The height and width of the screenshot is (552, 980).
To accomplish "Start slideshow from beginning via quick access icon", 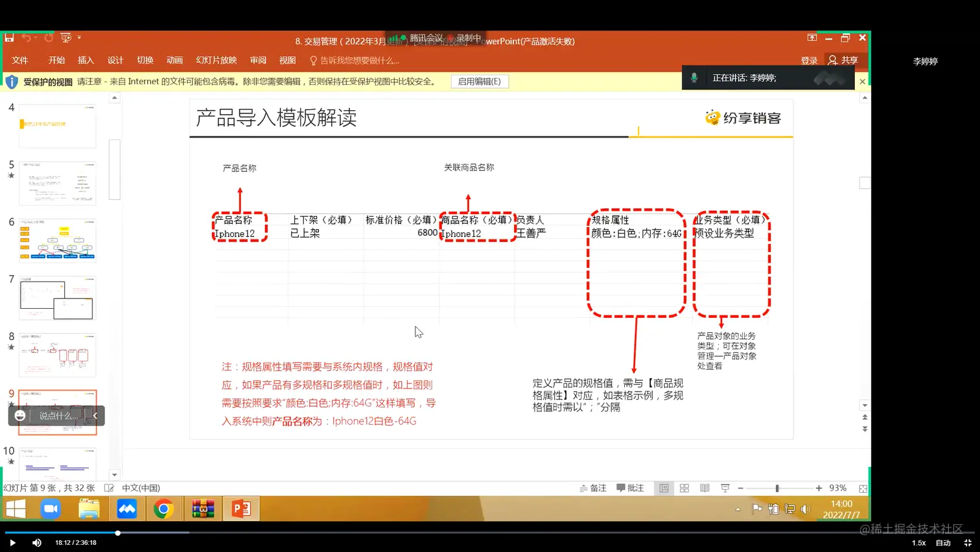I will click(x=65, y=38).
